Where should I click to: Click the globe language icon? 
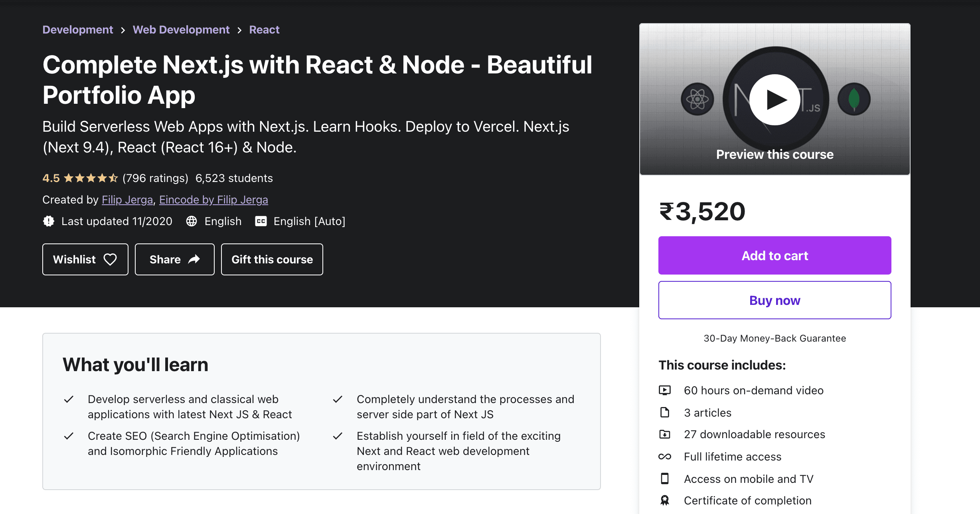[192, 221]
